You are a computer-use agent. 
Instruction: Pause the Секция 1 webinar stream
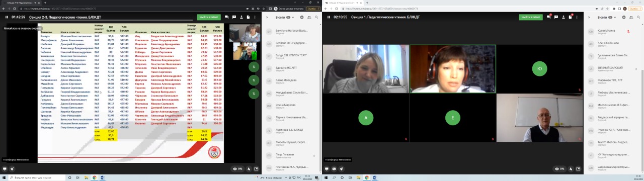pos(329,17)
